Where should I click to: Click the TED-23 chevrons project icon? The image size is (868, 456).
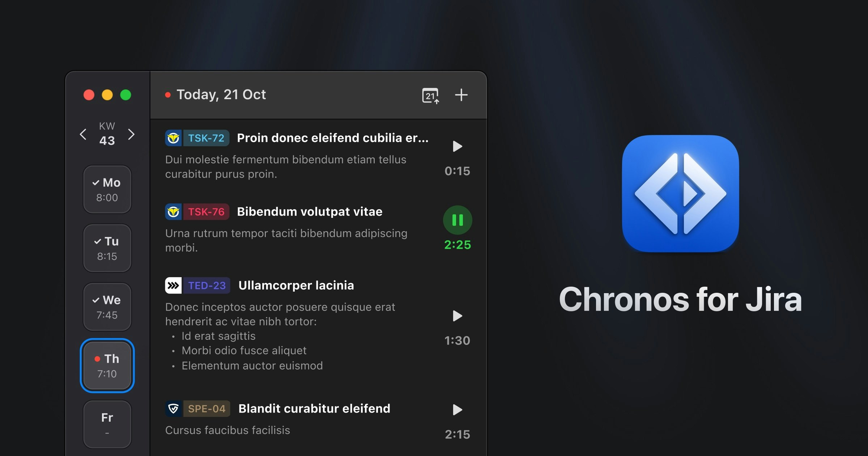[174, 285]
